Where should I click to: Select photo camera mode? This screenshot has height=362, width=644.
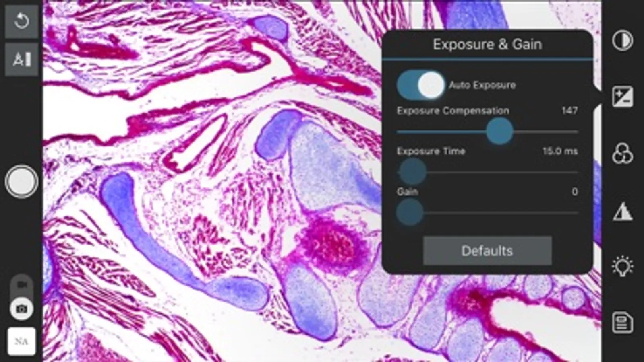(22, 309)
